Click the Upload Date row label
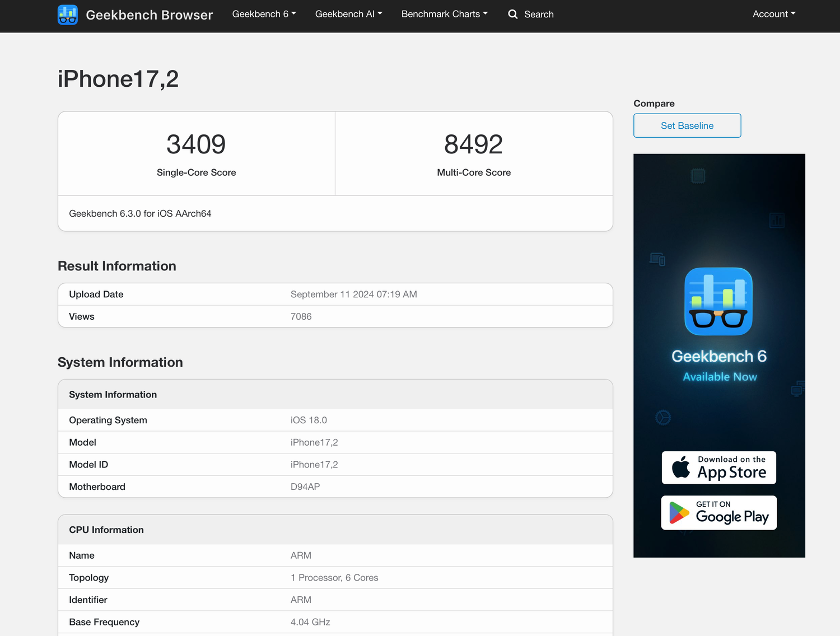Image resolution: width=840 pixels, height=636 pixels. click(x=96, y=294)
